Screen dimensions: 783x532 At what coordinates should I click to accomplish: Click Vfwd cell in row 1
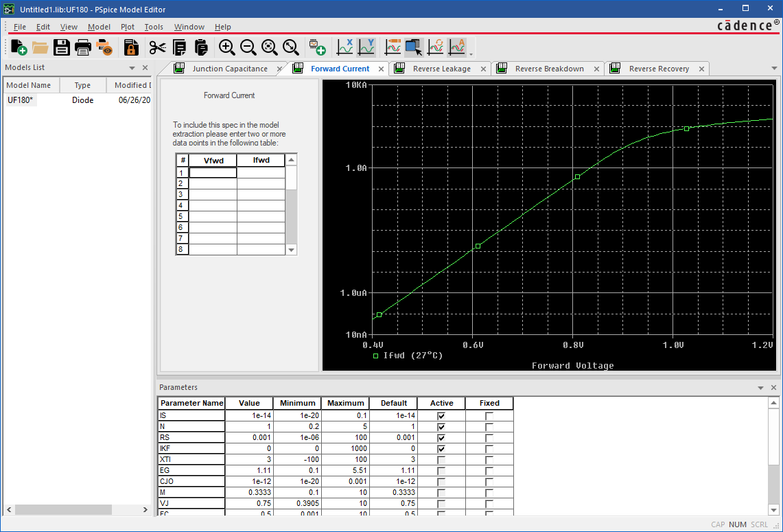click(x=213, y=173)
